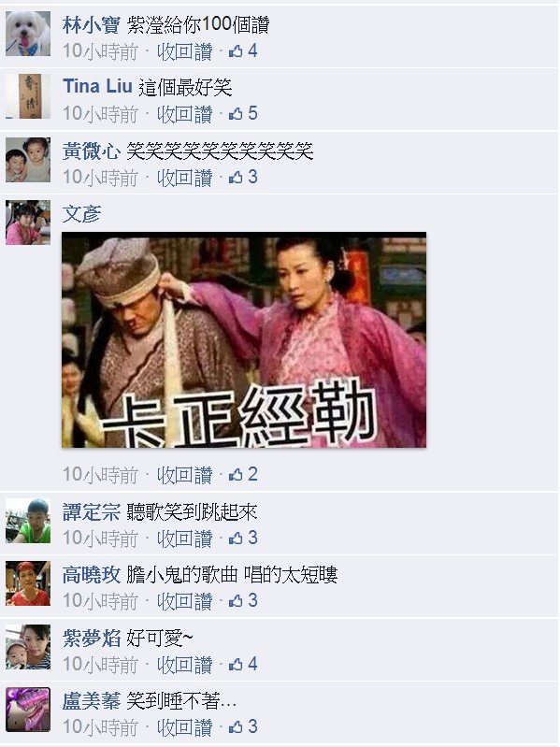Click the like count on 譚定宗's comment

(252, 538)
